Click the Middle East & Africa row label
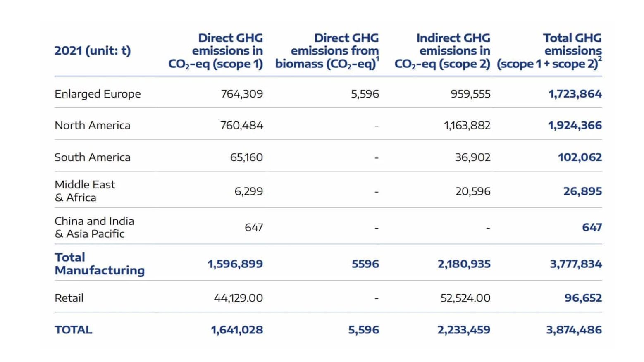 85,191
